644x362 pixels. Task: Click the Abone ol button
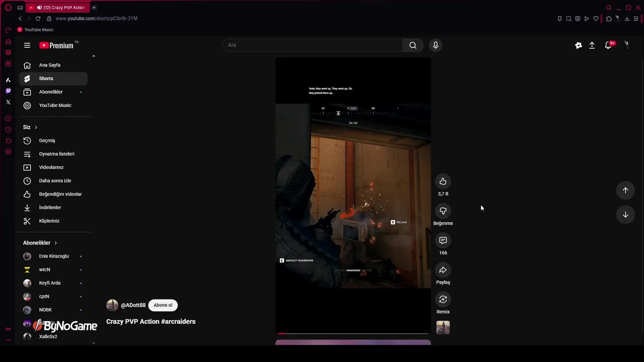pyautogui.click(x=163, y=305)
